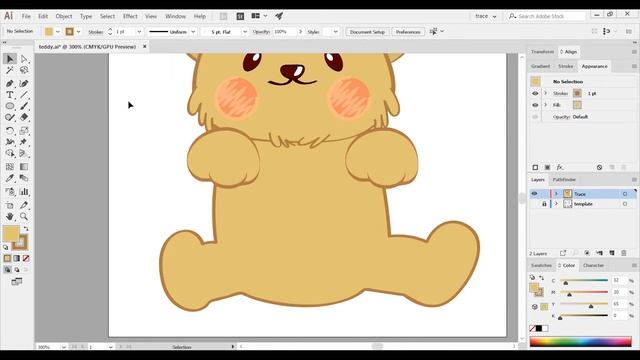
Task: Select the Curvature tool
Action: pyautogui.click(x=24, y=84)
